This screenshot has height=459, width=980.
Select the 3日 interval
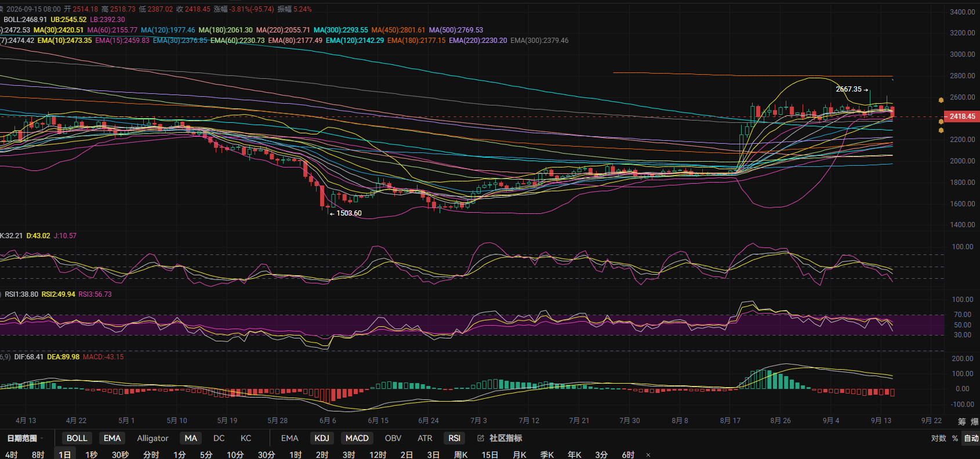(x=433, y=455)
